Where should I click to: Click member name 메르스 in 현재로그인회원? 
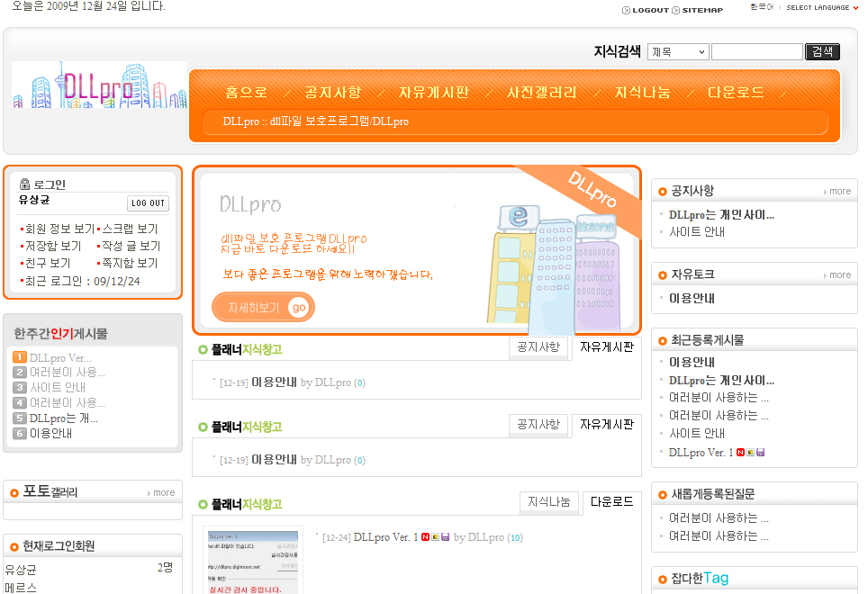(x=21, y=588)
